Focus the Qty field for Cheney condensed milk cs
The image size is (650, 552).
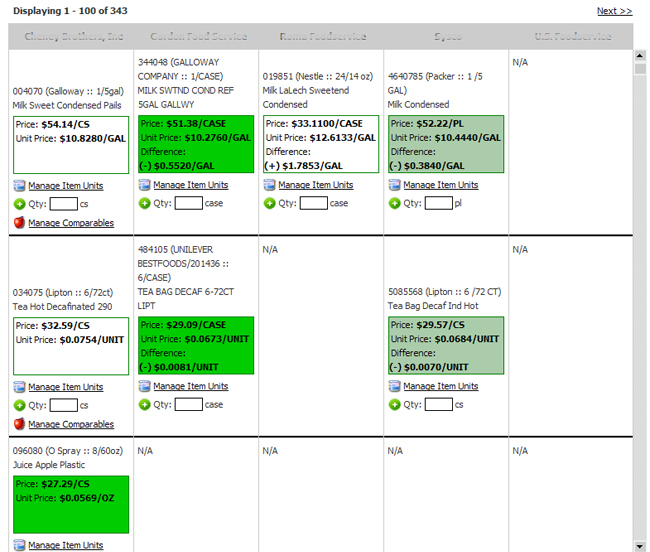(x=63, y=204)
